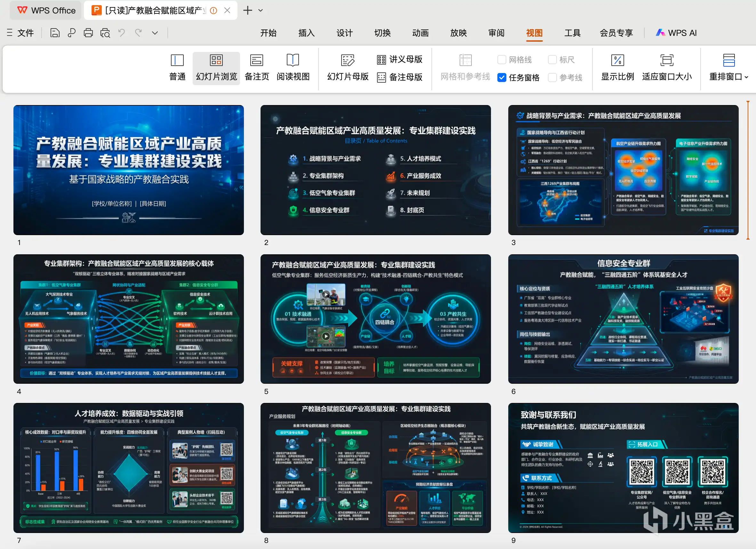Open WPS AI assistant
756x549 pixels.
click(x=676, y=33)
